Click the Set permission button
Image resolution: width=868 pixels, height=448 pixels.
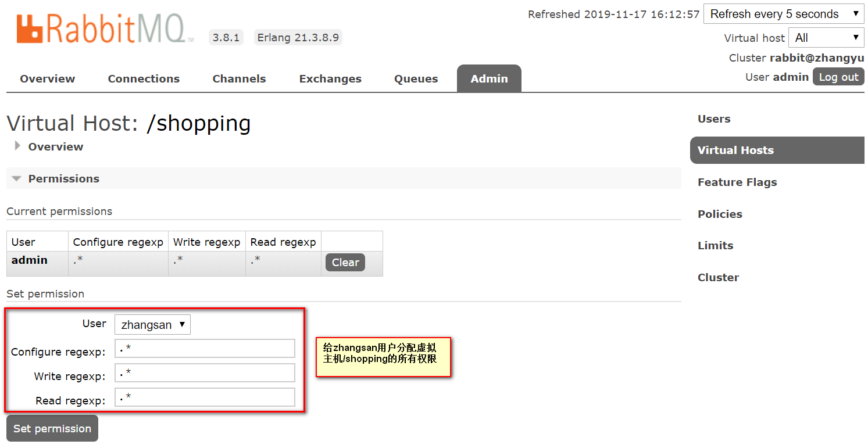click(x=52, y=428)
